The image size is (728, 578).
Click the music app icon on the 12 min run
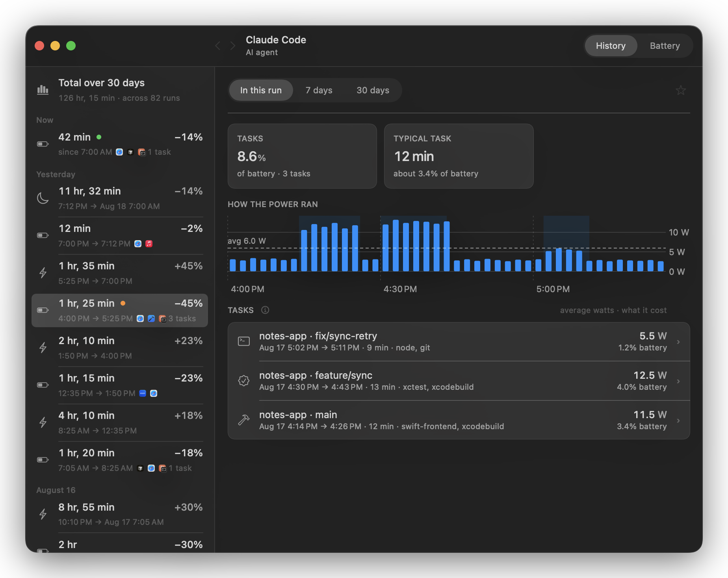149,244
